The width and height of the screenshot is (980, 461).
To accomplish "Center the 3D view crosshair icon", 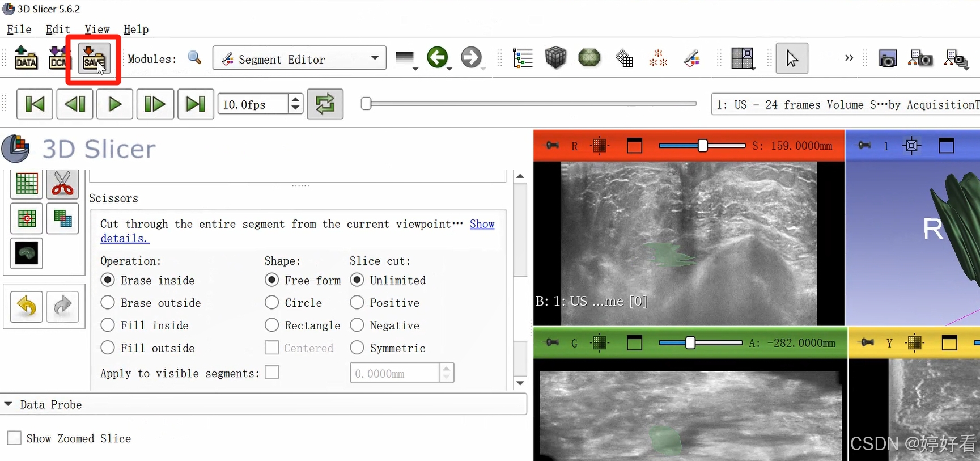I will click(911, 146).
